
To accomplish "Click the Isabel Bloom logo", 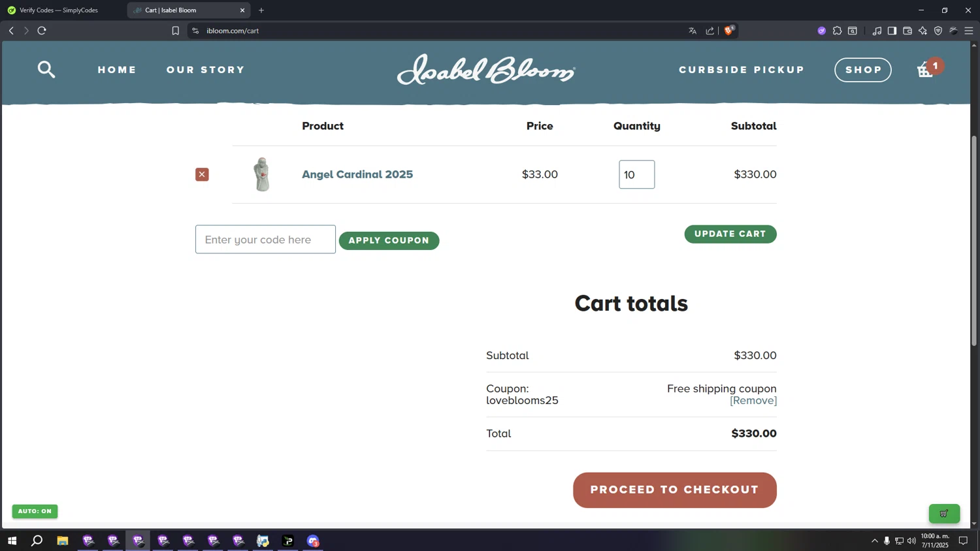I will (x=486, y=69).
